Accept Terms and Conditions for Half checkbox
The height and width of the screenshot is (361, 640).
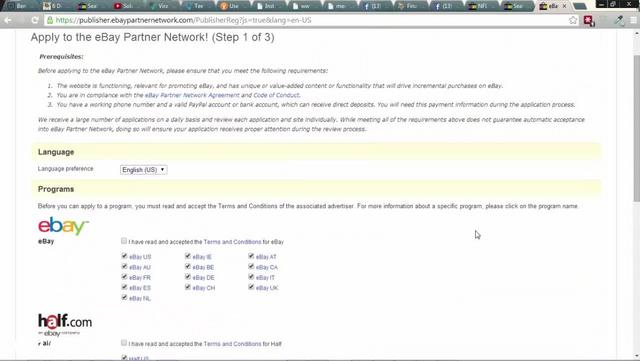point(124,343)
